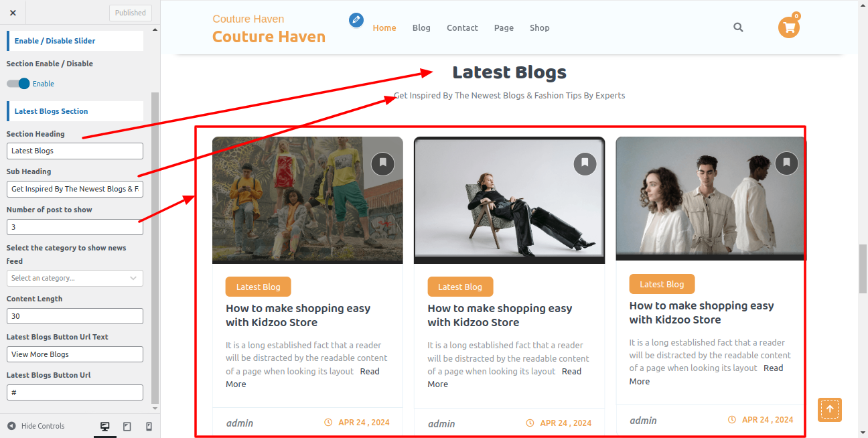Switch to desktop preview device icon
Viewport: 868px width, 438px height.
105,427
